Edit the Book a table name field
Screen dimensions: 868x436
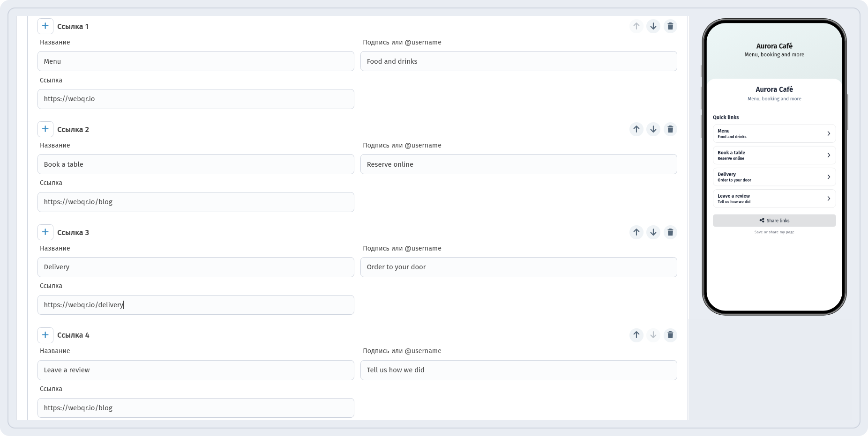196,164
